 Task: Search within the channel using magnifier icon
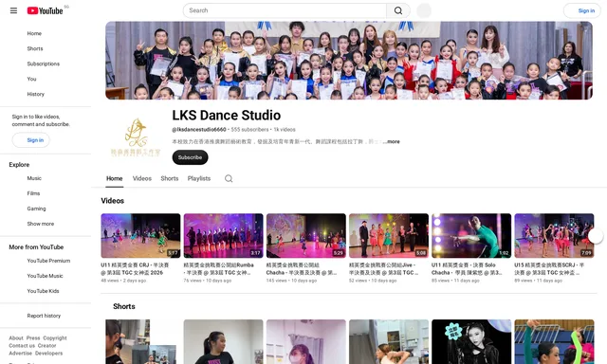(x=229, y=178)
